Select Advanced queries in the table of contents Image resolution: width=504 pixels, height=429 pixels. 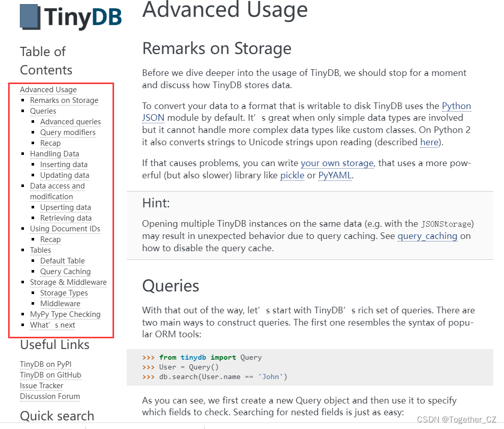pyautogui.click(x=70, y=122)
